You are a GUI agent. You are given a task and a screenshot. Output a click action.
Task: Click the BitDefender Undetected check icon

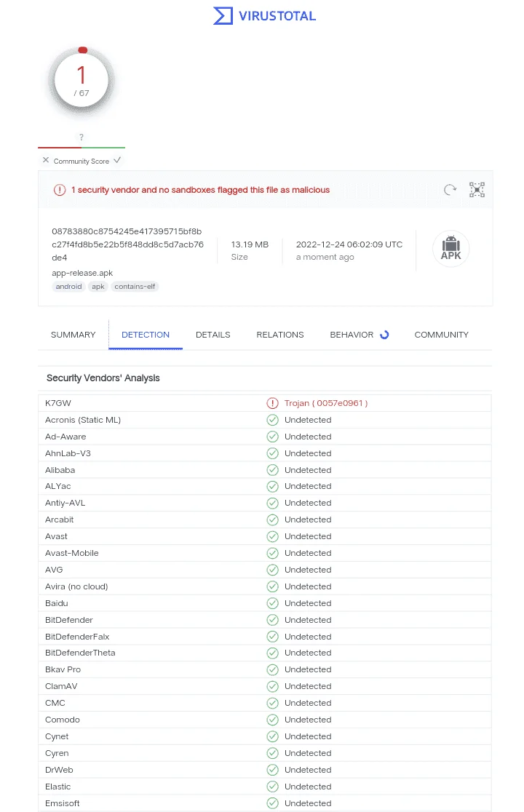pos(272,620)
